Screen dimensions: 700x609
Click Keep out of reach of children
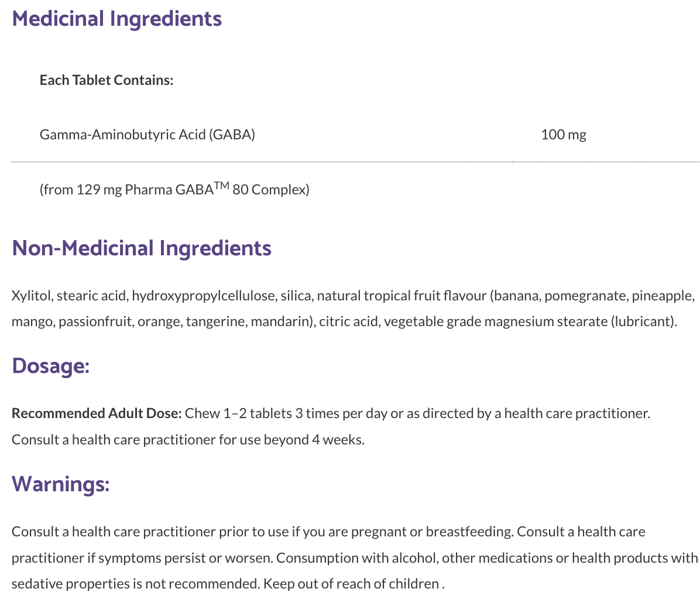click(351, 584)
